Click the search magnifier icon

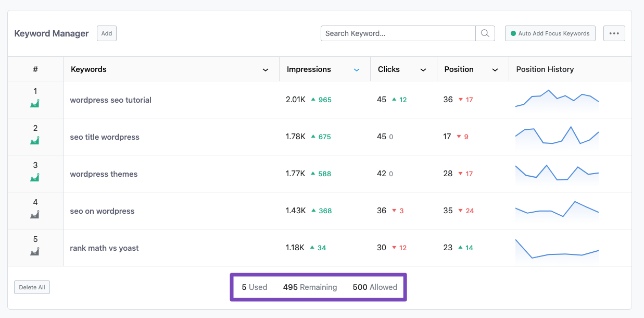(485, 33)
